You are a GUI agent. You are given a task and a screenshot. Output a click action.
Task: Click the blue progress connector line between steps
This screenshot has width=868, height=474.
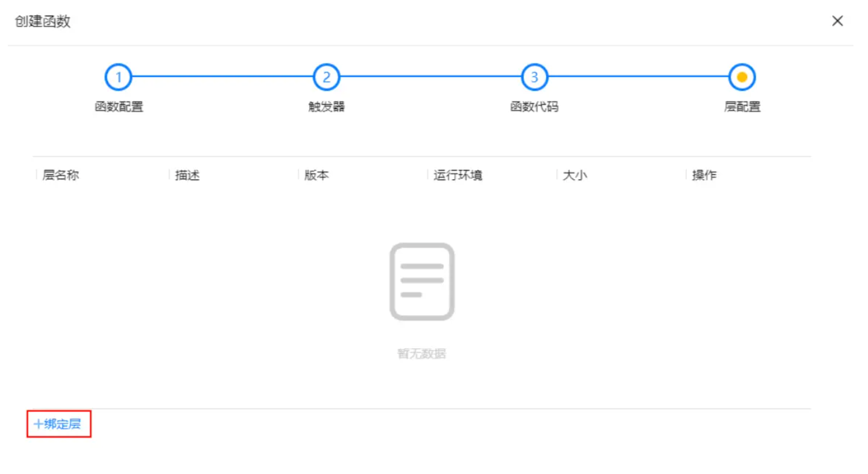pos(224,77)
